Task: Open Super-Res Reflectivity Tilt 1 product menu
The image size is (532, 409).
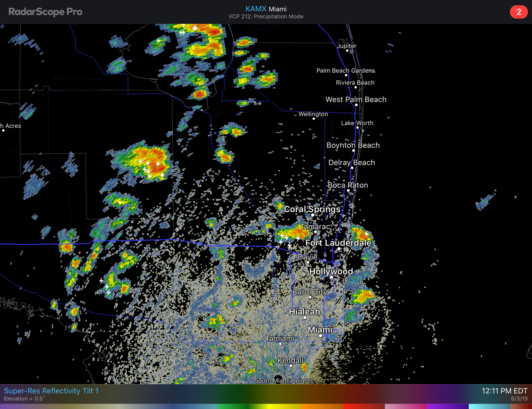Action: (x=51, y=391)
